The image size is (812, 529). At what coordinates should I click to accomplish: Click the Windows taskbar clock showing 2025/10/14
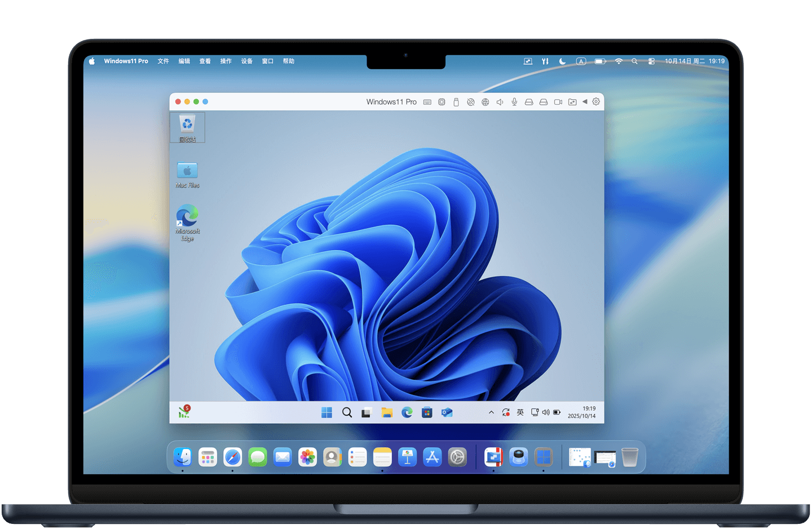point(581,412)
